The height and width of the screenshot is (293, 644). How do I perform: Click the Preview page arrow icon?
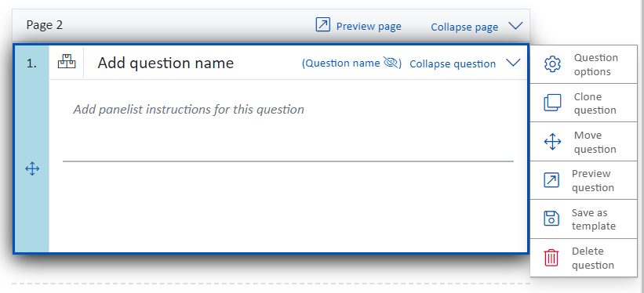323,24
